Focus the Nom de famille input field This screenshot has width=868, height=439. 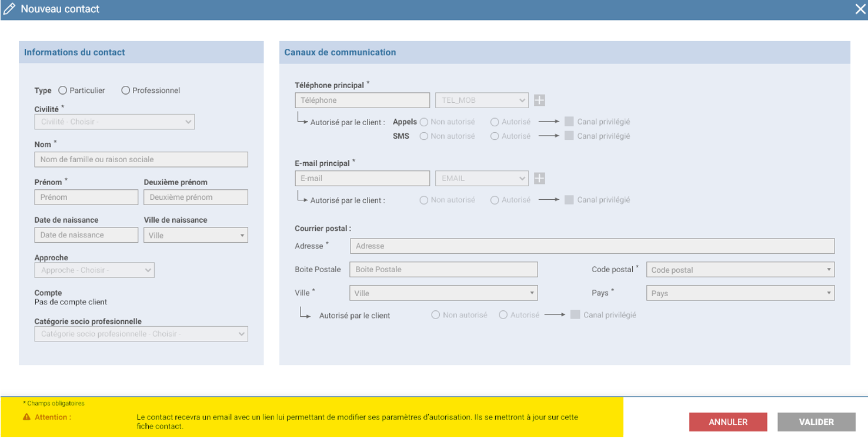[141, 159]
